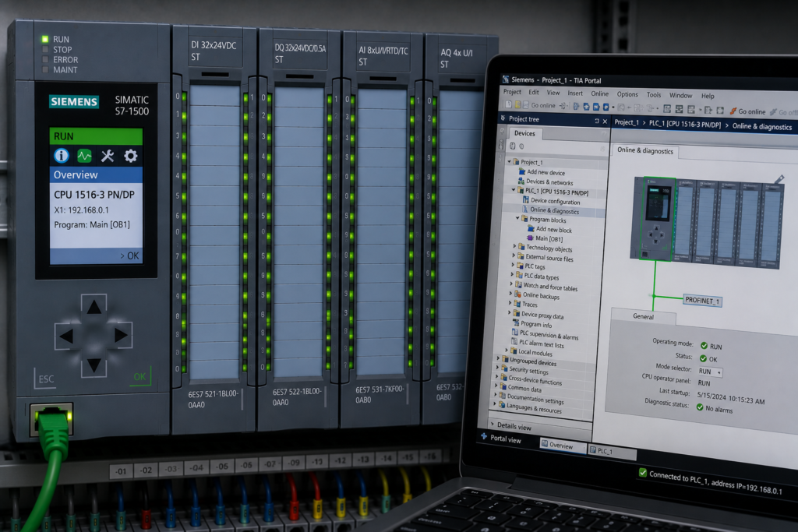This screenshot has height=532, width=798.
Task: Click the split editor horizontally toolbar icon
Action: pos(679,109)
